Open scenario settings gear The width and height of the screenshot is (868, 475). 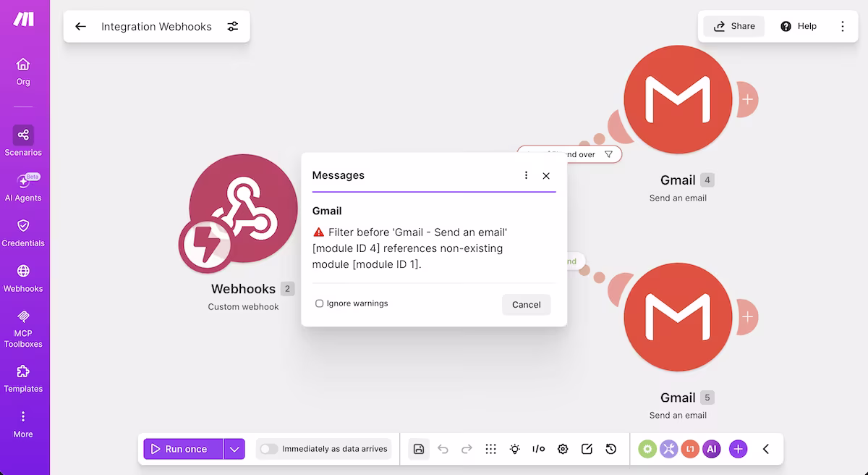563,449
